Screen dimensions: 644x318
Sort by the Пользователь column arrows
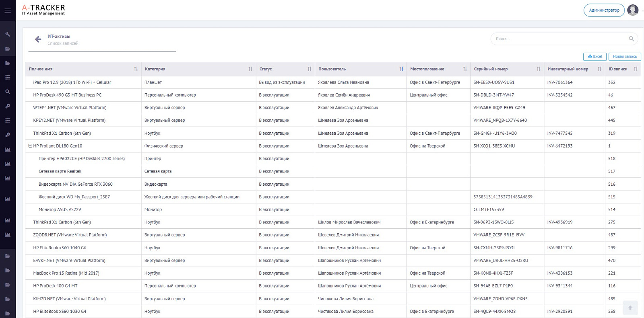point(401,69)
